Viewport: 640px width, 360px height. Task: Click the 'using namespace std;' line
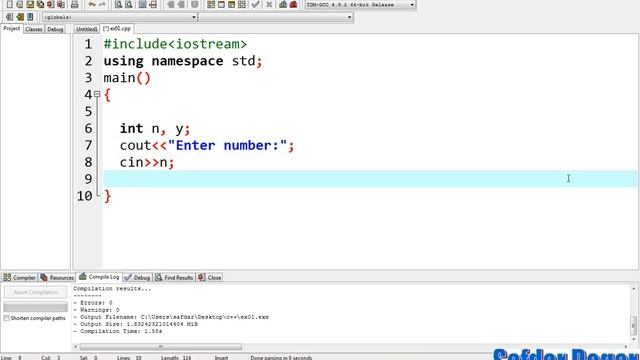click(183, 61)
